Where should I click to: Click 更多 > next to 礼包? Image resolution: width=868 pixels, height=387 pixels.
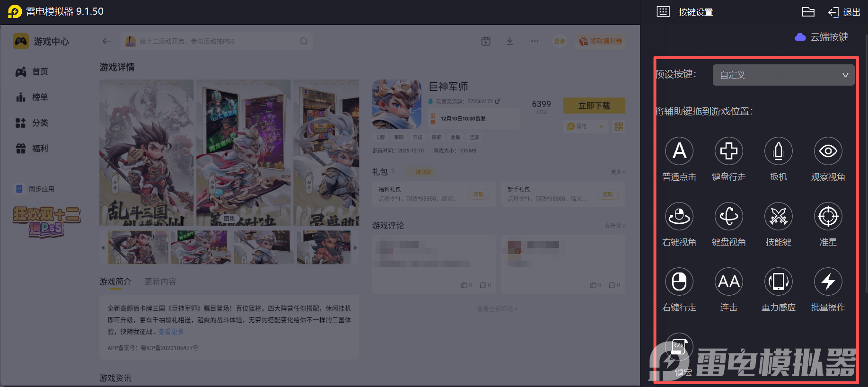pos(618,172)
